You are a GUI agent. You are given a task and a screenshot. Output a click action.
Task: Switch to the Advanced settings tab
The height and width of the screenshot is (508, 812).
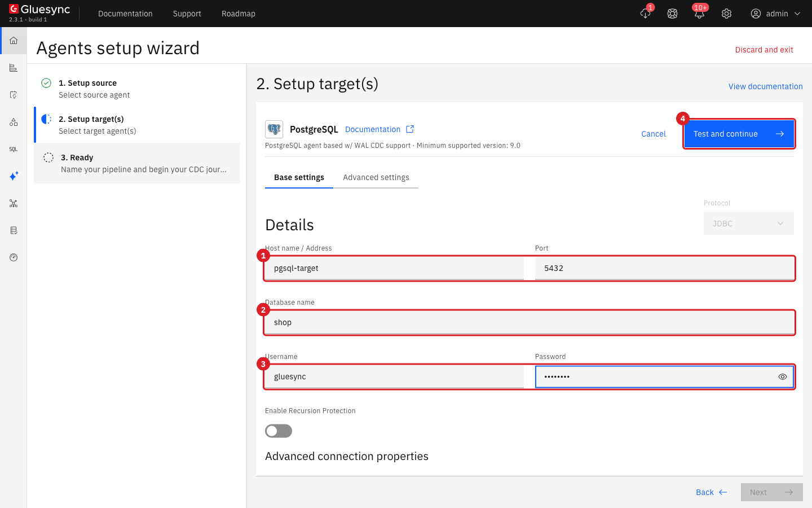coord(376,177)
